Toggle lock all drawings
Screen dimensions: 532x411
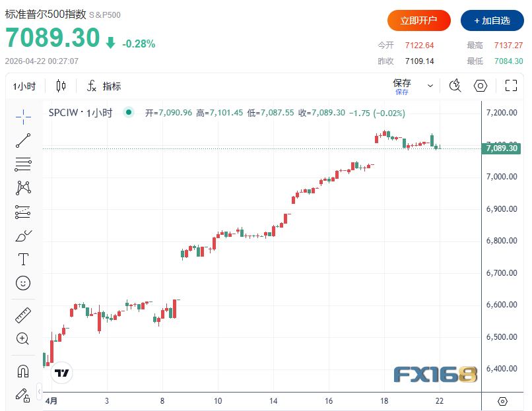pyautogui.click(x=23, y=395)
